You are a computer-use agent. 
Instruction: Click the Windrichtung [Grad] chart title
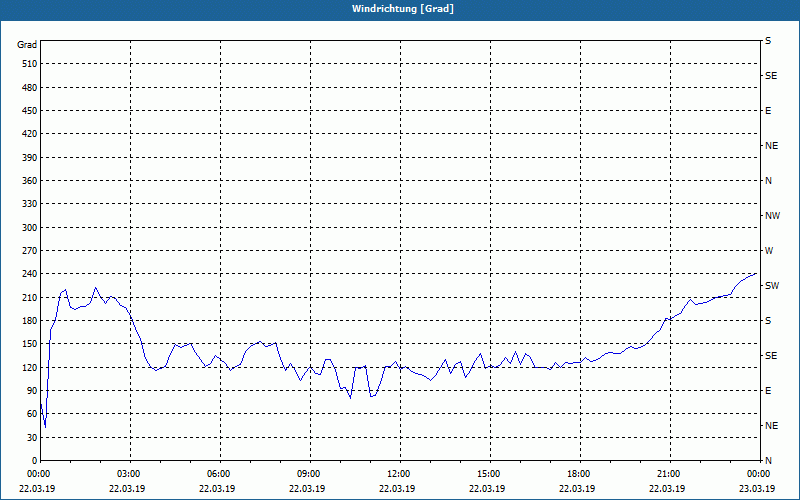403,9
